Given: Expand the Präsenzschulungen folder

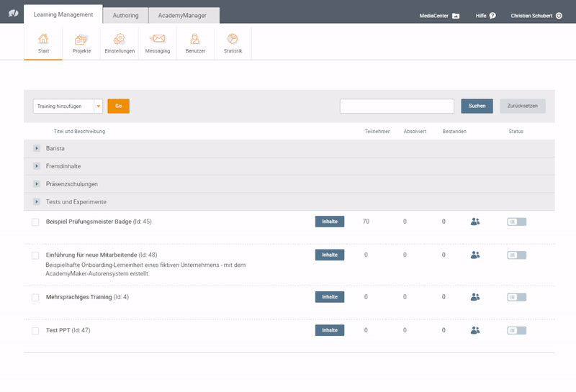Looking at the screenshot, I should pos(37,184).
